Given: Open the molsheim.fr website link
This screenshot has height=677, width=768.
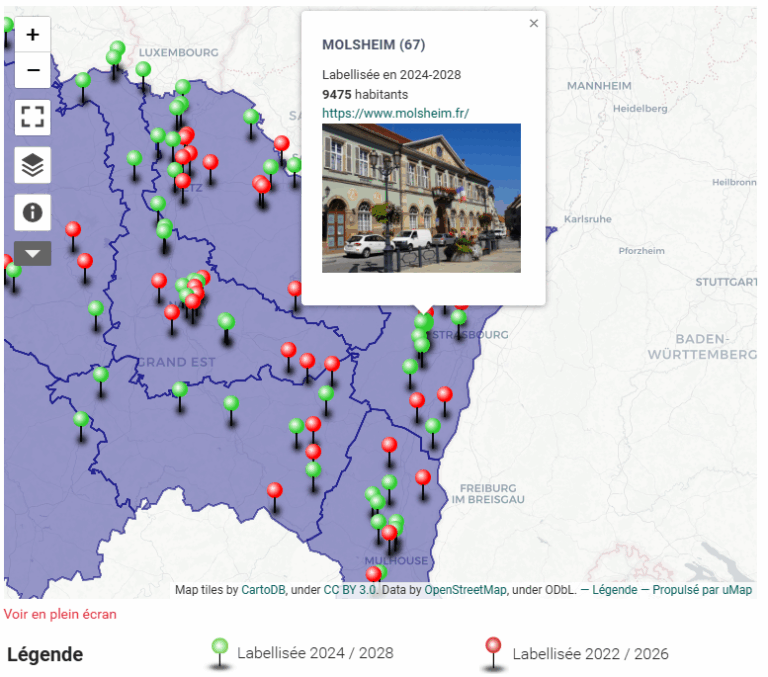Looking at the screenshot, I should click(395, 113).
